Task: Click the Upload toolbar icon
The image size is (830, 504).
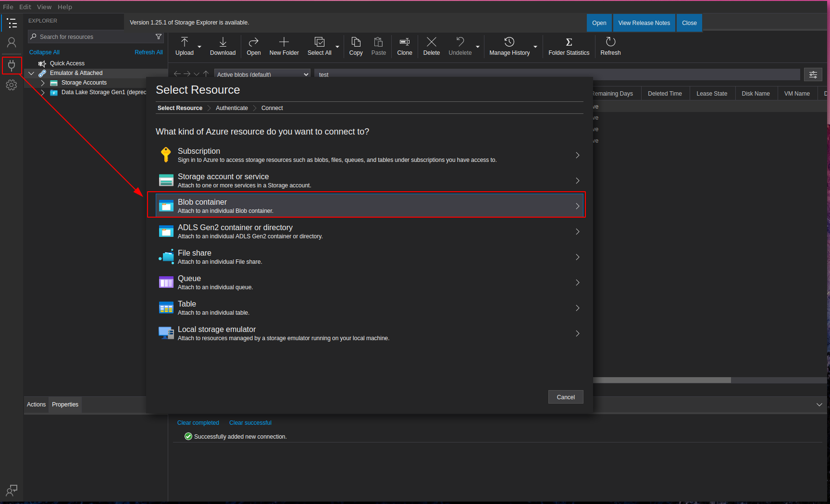Action: tap(185, 47)
